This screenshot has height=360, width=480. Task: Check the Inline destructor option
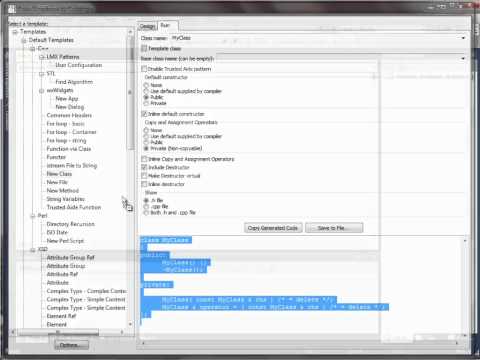coord(144,184)
